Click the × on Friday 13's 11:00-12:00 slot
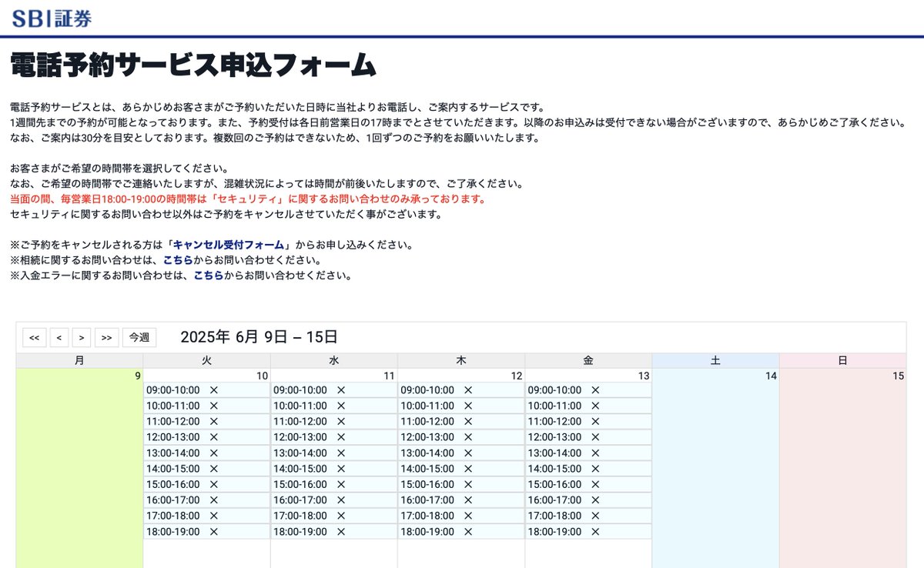 click(595, 422)
